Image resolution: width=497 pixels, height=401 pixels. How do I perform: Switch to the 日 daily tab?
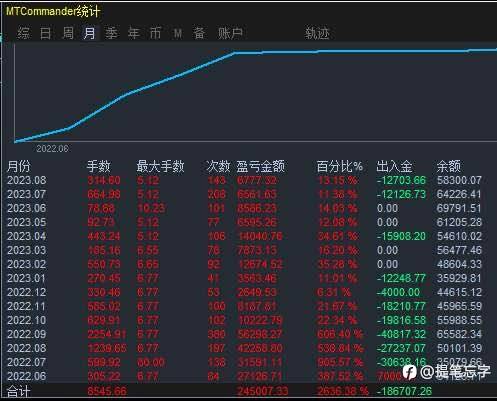click(x=46, y=33)
